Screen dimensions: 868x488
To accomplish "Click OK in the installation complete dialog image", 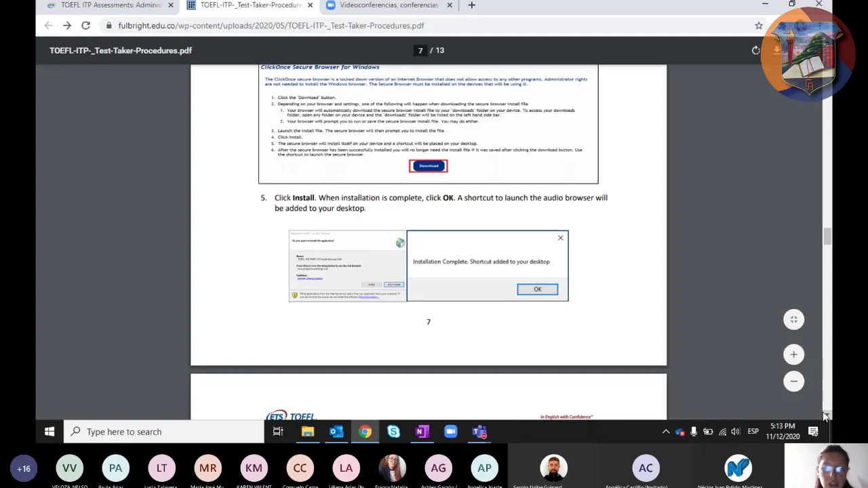I will (538, 289).
